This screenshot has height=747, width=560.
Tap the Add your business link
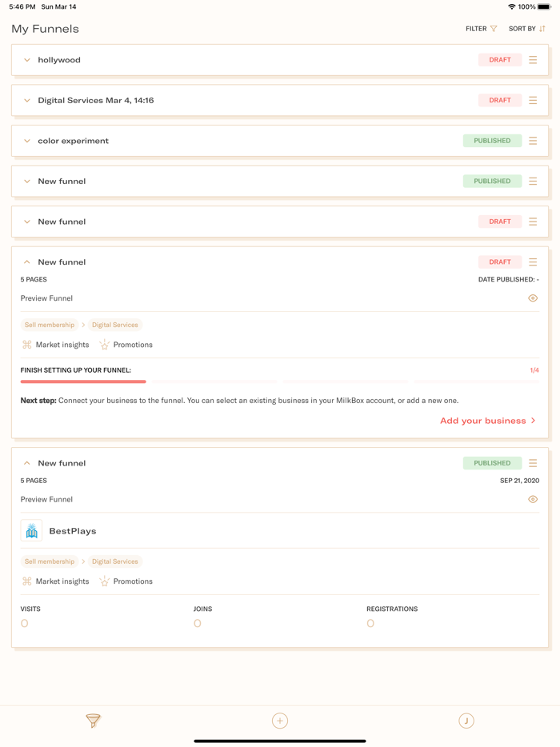pyautogui.click(x=487, y=421)
